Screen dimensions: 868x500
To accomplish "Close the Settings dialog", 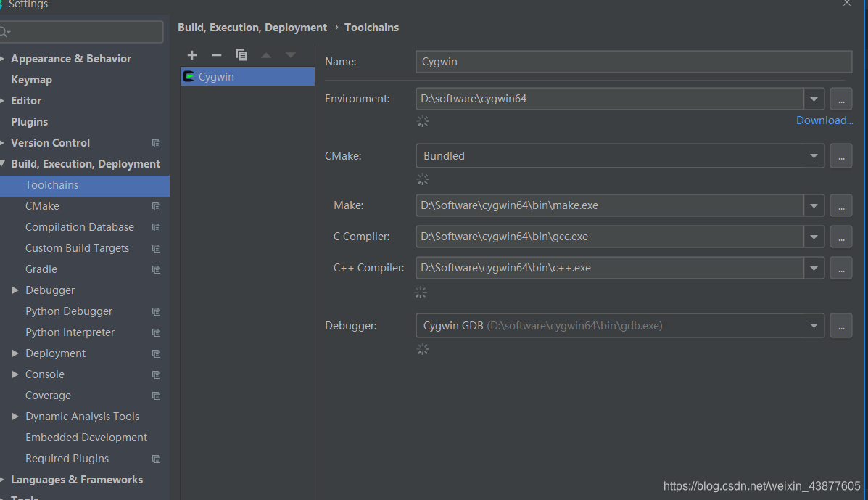I will tap(847, 4).
